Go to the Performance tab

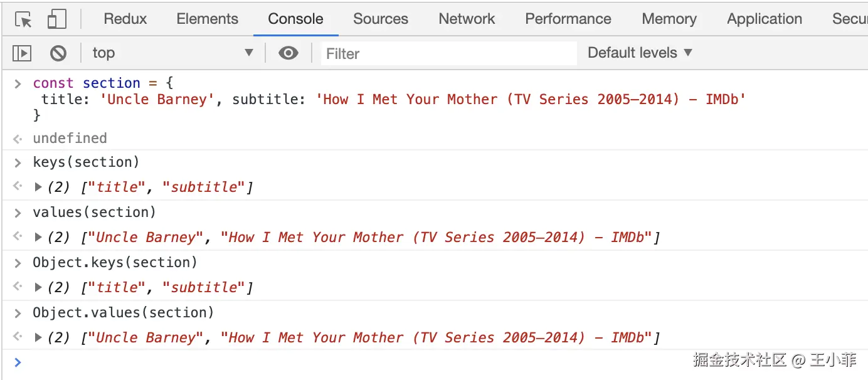(568, 19)
